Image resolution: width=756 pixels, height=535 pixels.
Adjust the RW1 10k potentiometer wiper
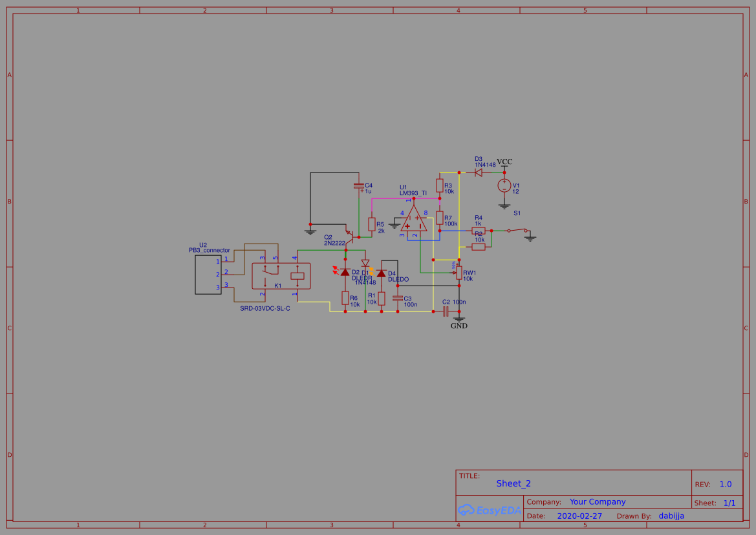coord(460,272)
